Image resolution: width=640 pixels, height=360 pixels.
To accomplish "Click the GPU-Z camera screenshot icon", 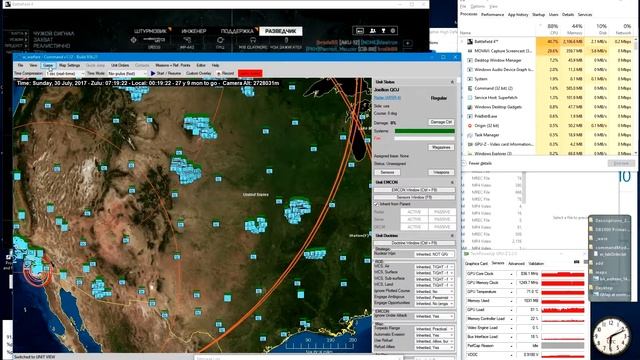I will tap(576, 262).
